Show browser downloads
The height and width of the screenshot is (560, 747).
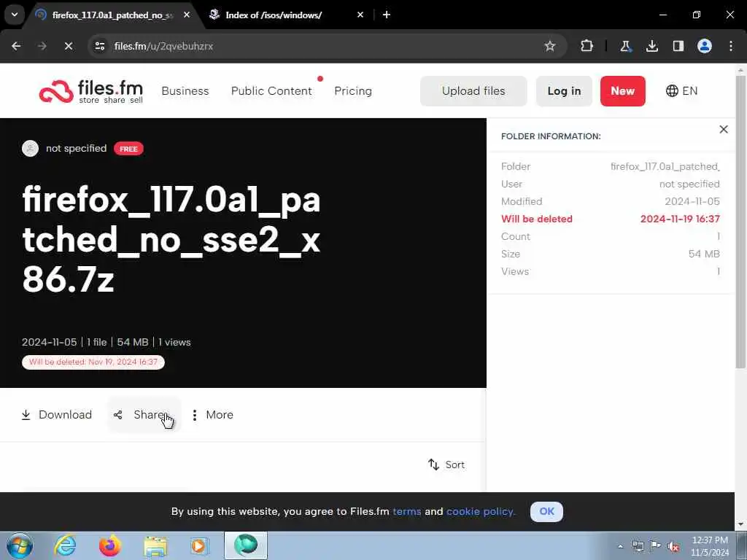(x=651, y=46)
